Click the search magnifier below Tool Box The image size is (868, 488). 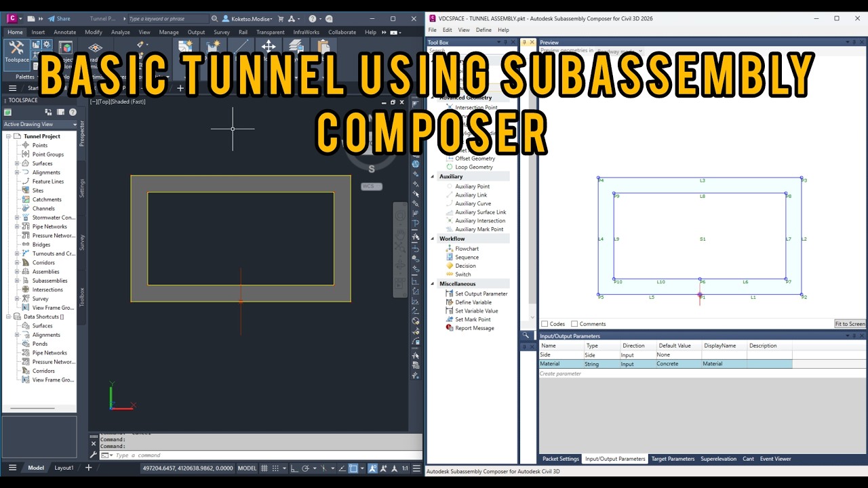click(x=526, y=335)
